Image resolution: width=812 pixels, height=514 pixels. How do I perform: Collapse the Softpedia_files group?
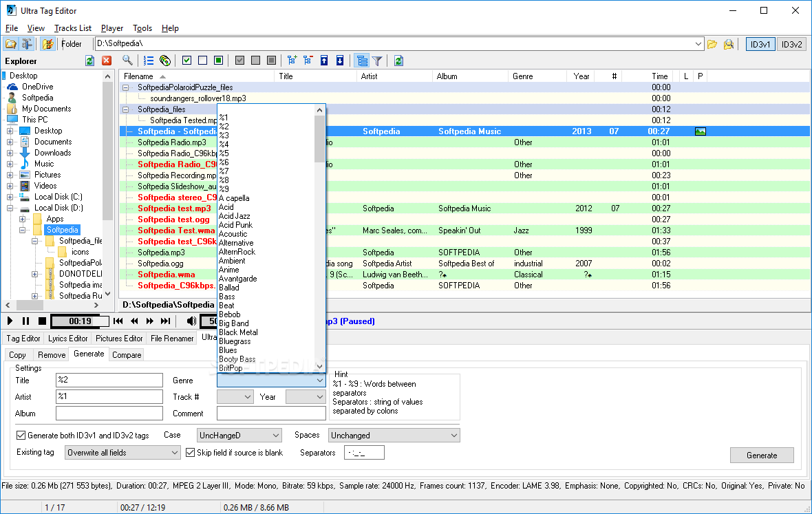(x=126, y=109)
